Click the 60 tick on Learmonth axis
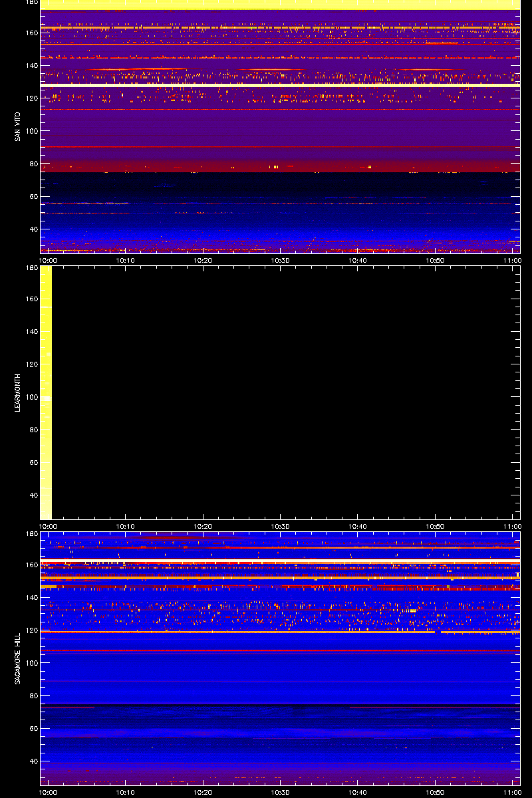Screen dimensions: 532x798 click(x=33, y=463)
